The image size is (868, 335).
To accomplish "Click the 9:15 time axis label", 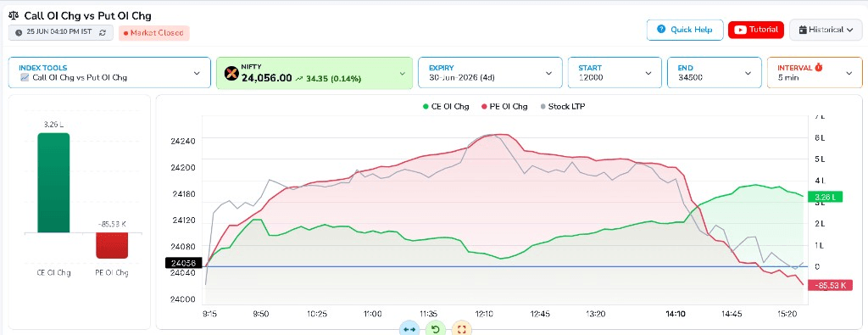I will point(210,314).
